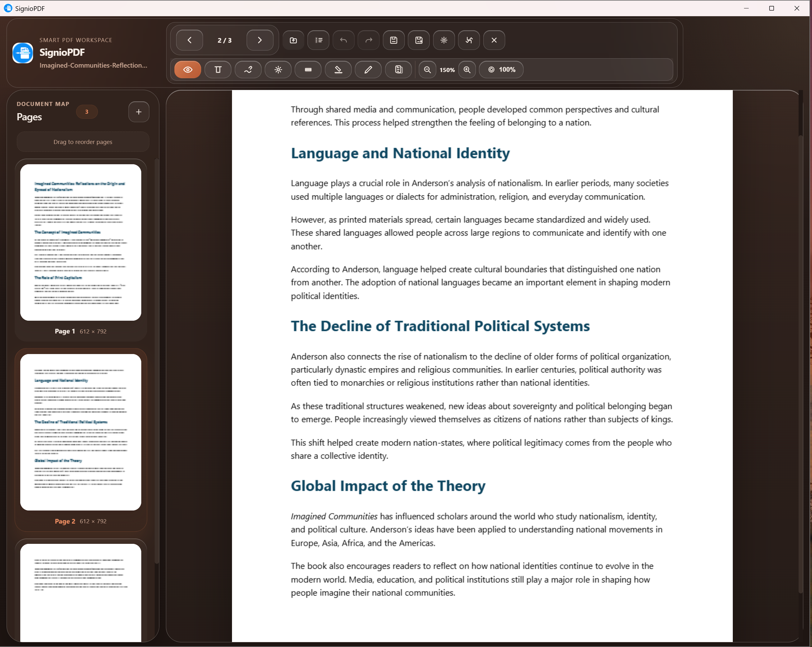Click the 150% zoom level value
Screen dimensions: 812x647
(x=447, y=70)
